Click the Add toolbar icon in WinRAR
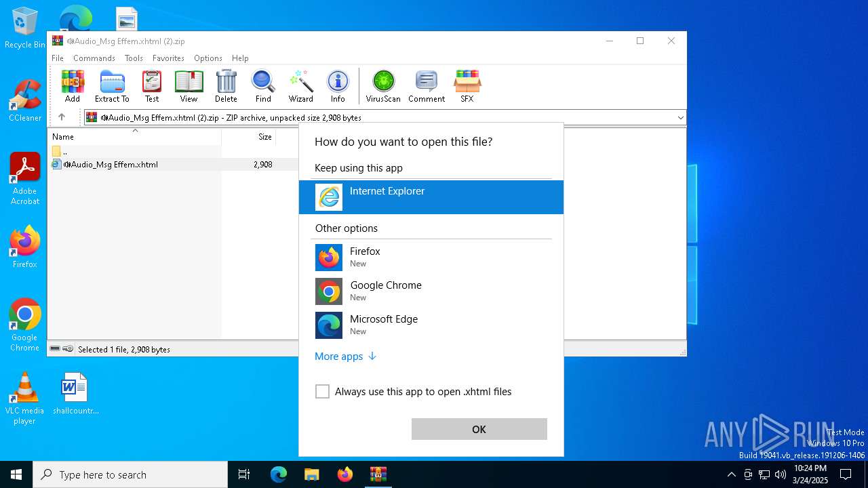Image resolution: width=868 pixels, height=488 pixels. click(x=73, y=86)
